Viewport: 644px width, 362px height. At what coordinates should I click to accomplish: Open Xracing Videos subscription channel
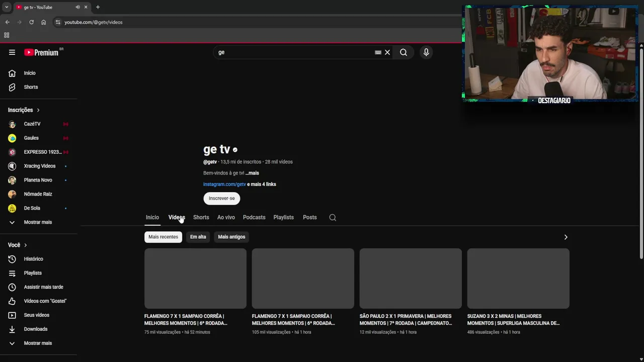tap(39, 166)
